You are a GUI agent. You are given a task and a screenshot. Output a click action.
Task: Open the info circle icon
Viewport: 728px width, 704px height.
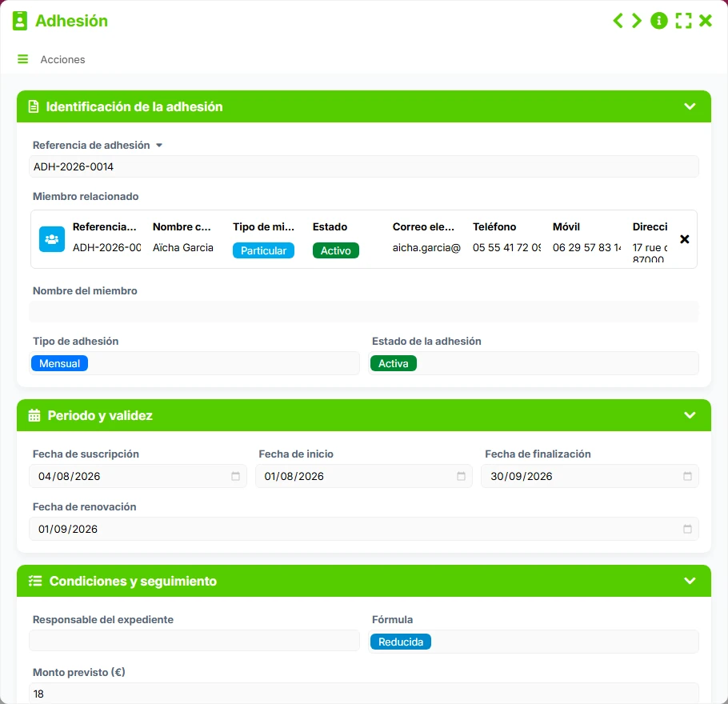pos(659,21)
